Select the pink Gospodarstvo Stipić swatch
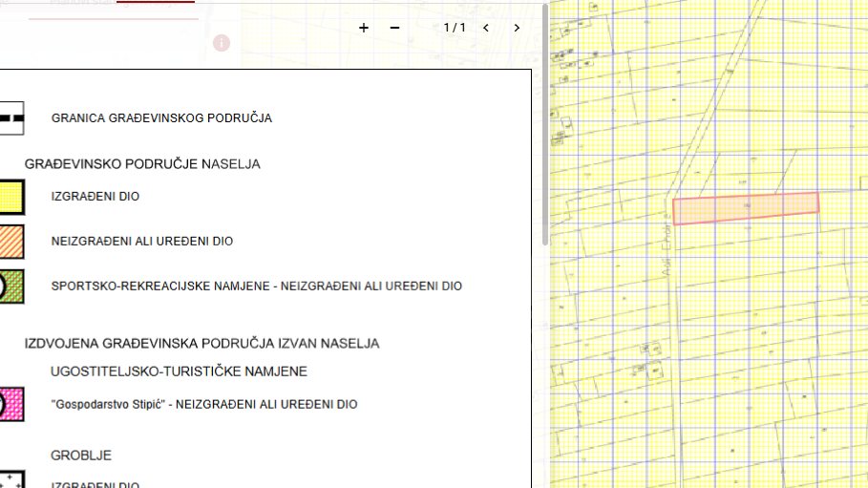Viewport: 868px width, 488px height. [11, 404]
